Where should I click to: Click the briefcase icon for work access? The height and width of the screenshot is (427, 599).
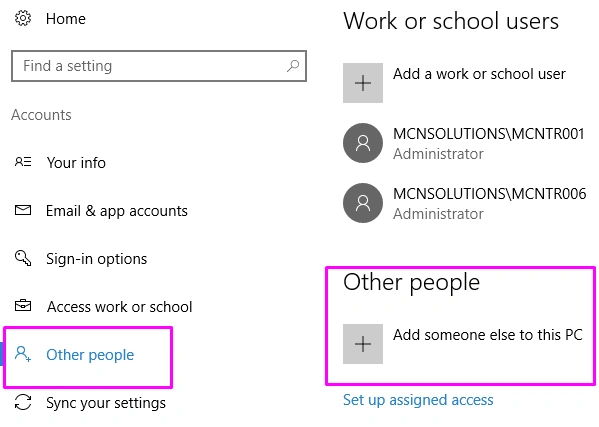click(23, 306)
